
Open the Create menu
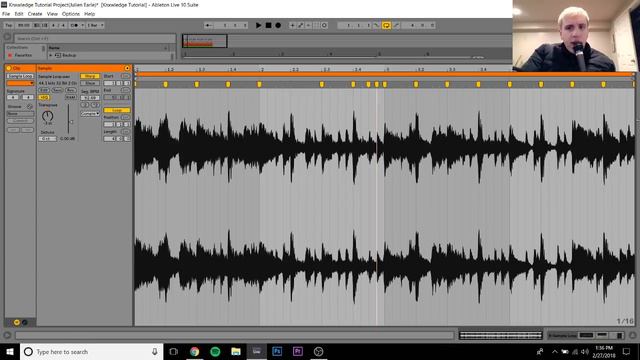(35, 14)
